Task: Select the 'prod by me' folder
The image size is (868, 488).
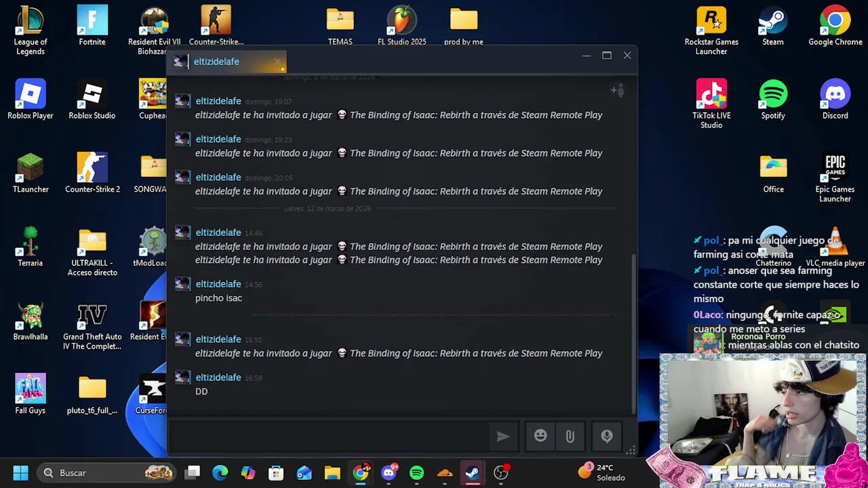Action: click(x=464, y=26)
